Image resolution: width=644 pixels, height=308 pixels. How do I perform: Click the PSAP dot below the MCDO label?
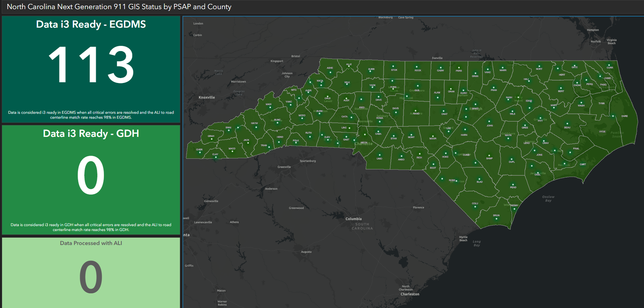[302, 118]
